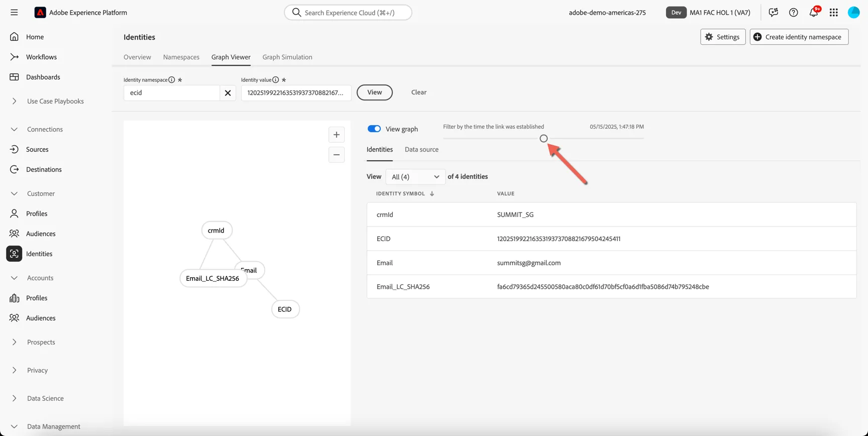The image size is (868, 436).
Task: Click Create identity namespace button
Action: coord(799,37)
